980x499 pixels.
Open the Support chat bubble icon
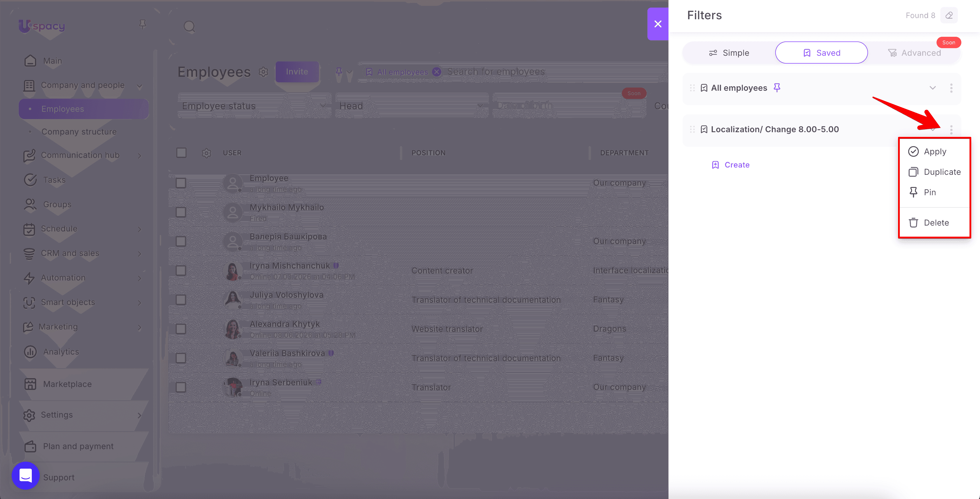tap(25, 475)
